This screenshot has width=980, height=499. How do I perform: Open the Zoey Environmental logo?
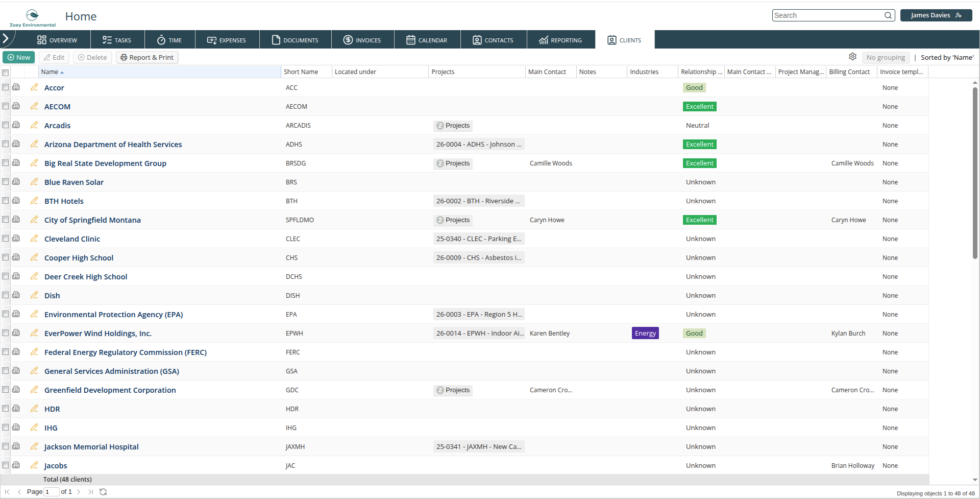pos(33,17)
